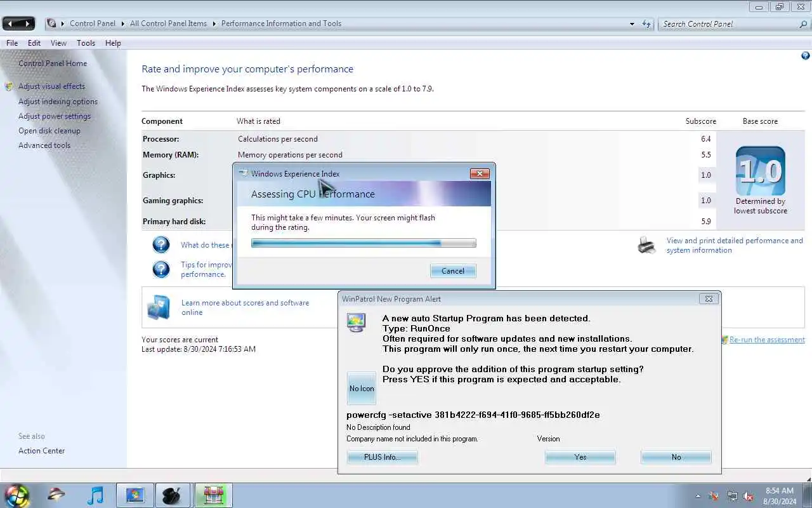Viewport: 812px width, 508px height.
Task: Show hidden tray icons arrow
Action: pyautogui.click(x=698, y=496)
